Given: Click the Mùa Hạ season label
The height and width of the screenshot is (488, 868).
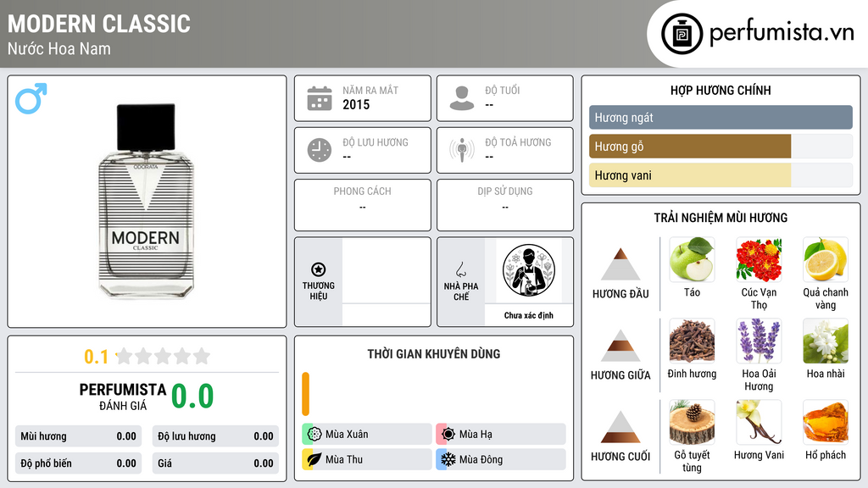Looking at the screenshot, I should [x=476, y=435].
